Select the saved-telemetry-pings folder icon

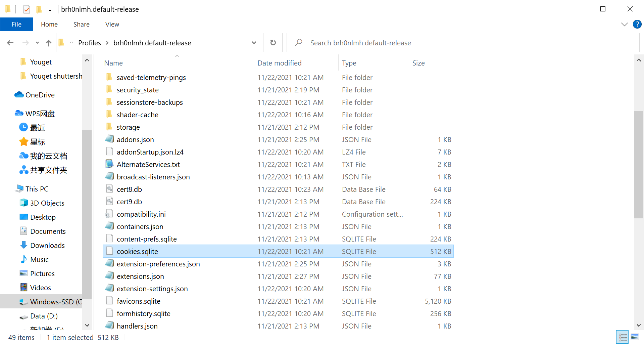[x=109, y=77]
